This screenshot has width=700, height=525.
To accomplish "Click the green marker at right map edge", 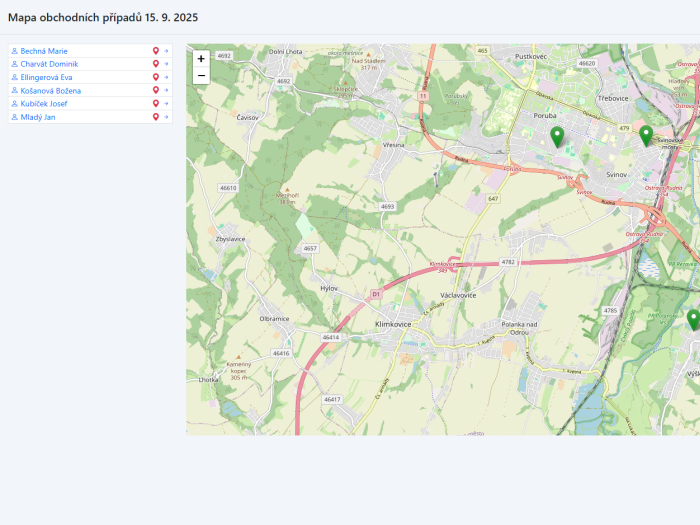I will pyautogui.click(x=693, y=319).
